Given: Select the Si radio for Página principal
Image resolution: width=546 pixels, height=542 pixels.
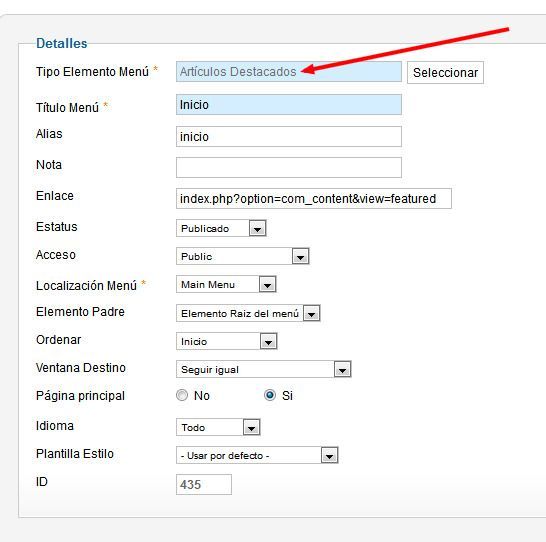Looking at the screenshot, I should (270, 395).
